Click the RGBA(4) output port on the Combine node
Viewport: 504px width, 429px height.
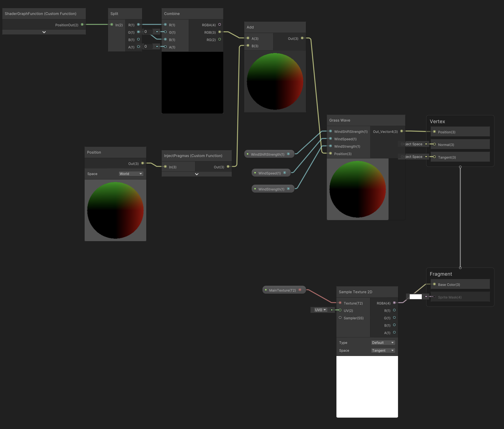click(x=220, y=24)
